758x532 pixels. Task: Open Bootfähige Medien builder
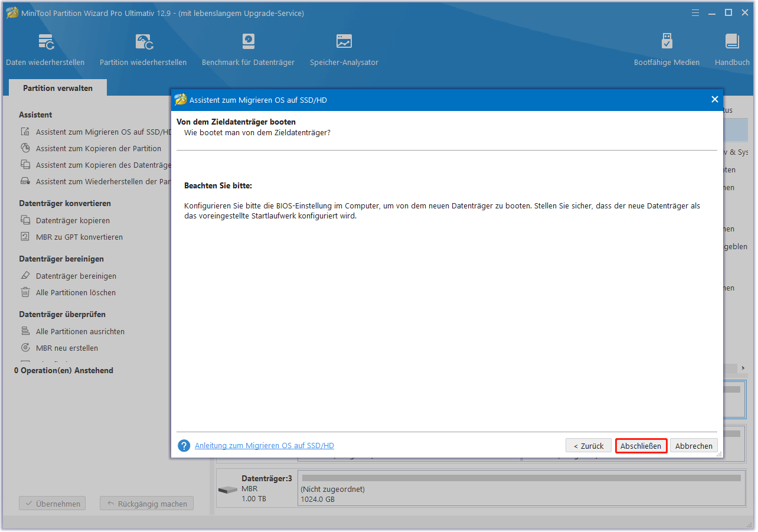coord(666,50)
